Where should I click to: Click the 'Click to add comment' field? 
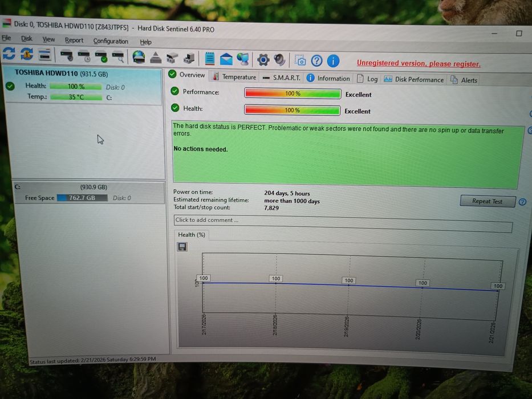343,222
